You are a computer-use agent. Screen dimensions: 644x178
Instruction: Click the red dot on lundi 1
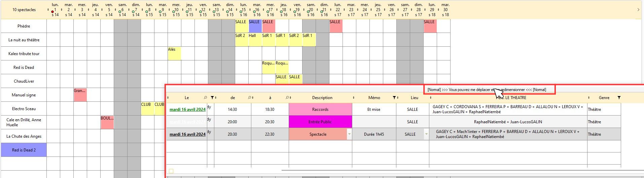point(52,11)
